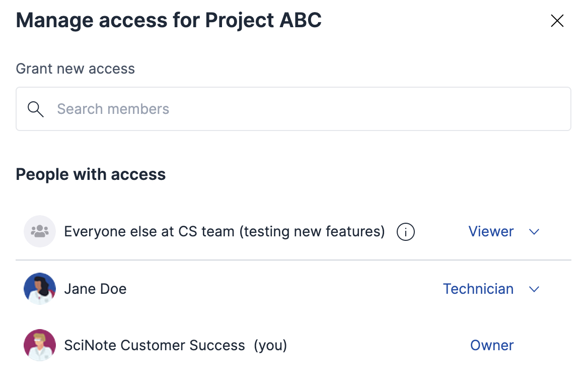Screen dimensions: 588x385
Task: Select the Jane Doe list entry
Action: click(95, 289)
